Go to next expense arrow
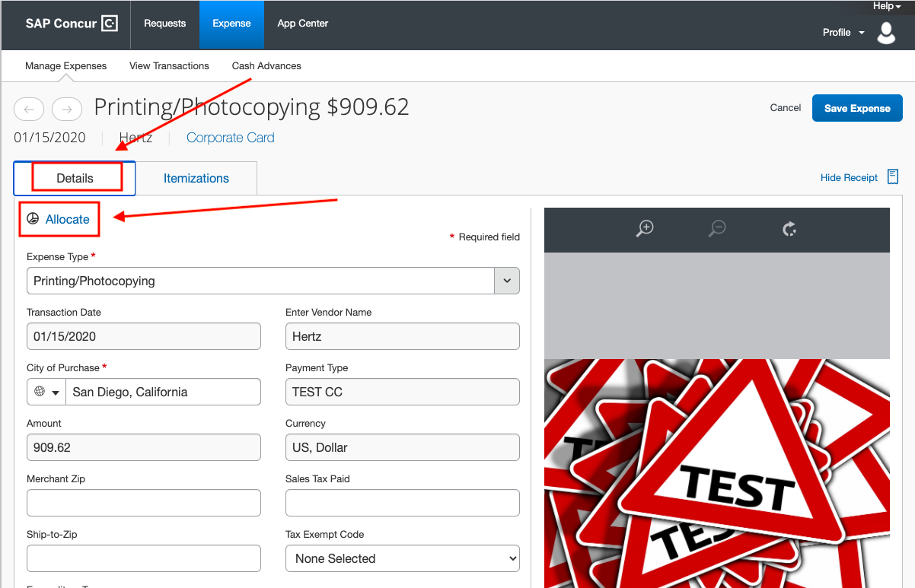The width and height of the screenshot is (915, 588). tap(67, 110)
